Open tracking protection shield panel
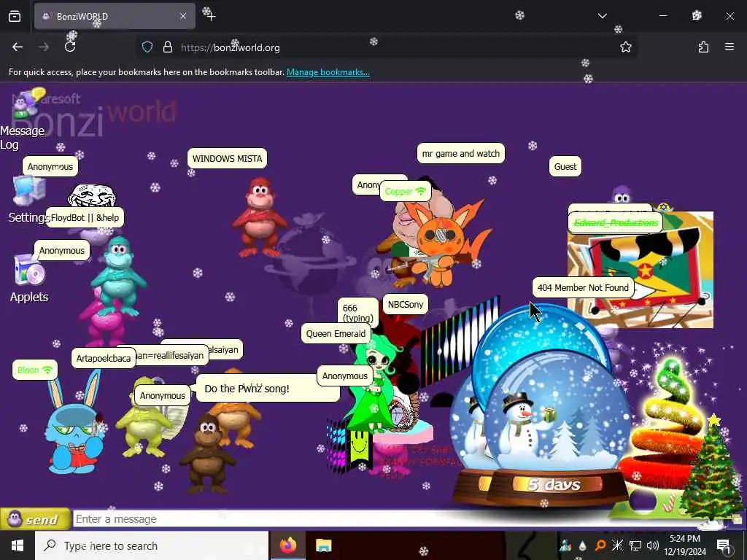Viewport: 747px width, 560px height. (x=147, y=47)
